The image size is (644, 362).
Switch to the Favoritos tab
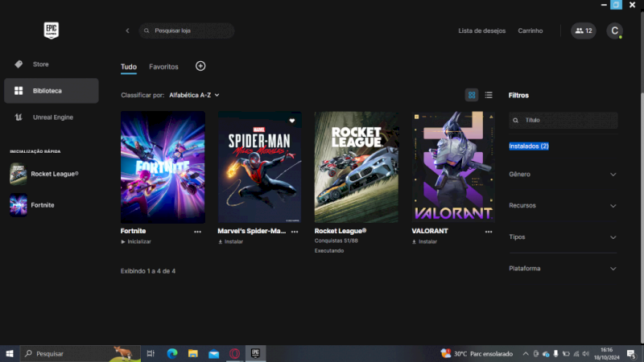163,67
